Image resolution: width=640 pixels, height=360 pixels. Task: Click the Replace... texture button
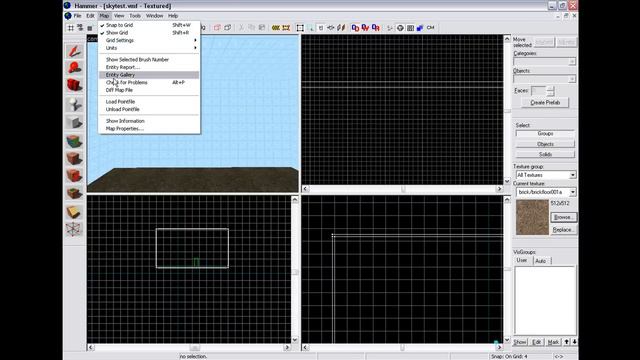(x=563, y=230)
